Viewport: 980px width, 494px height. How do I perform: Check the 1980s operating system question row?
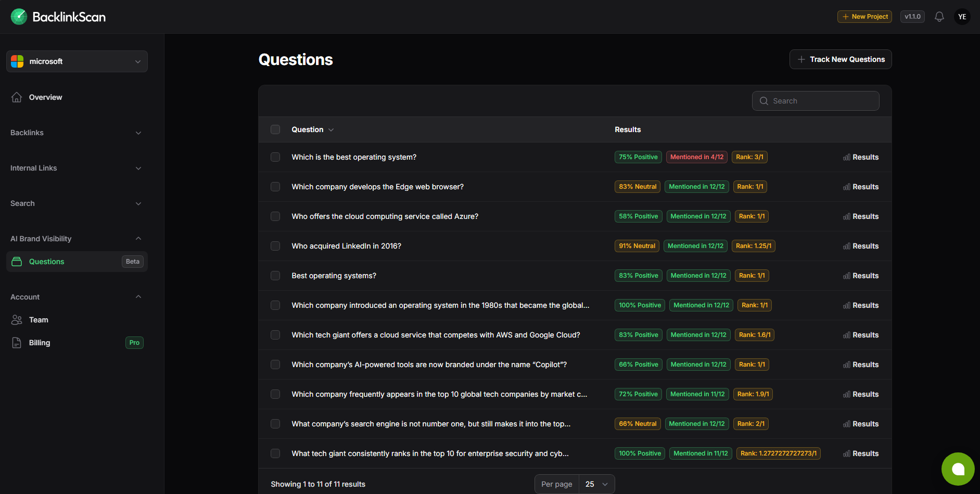pyautogui.click(x=275, y=305)
